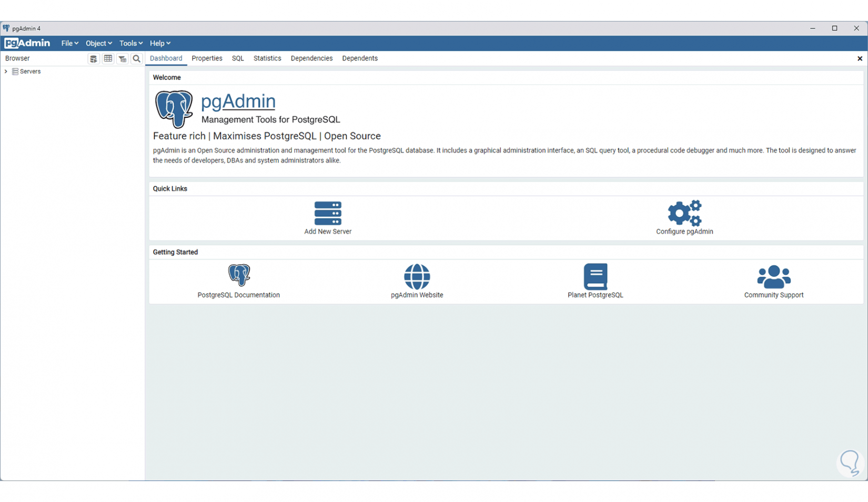Click the Query Tool icon in Browser toolbar
Screen dimensions: 868x502
click(93, 58)
